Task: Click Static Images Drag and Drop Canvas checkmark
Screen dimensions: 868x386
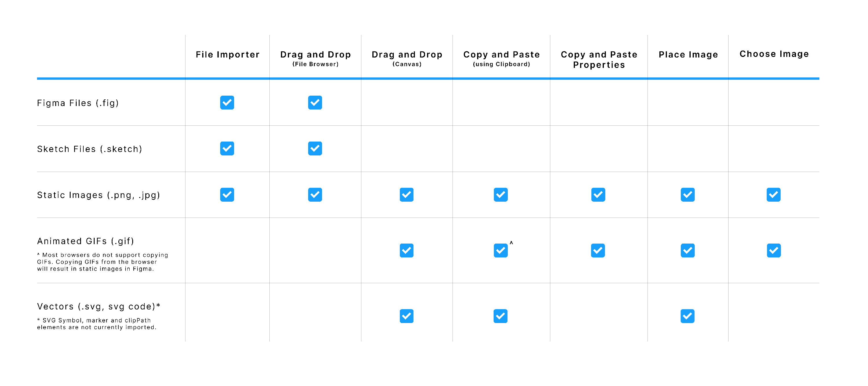Action: [x=407, y=194]
